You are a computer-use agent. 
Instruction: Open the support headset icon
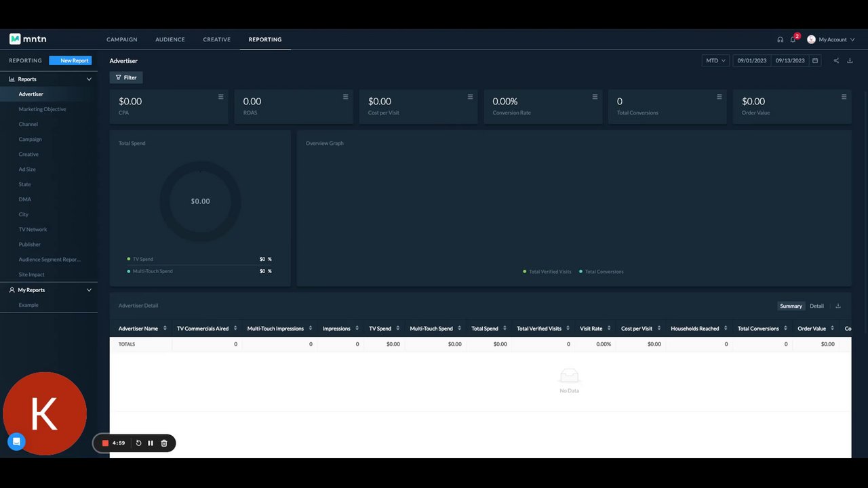pyautogui.click(x=781, y=39)
